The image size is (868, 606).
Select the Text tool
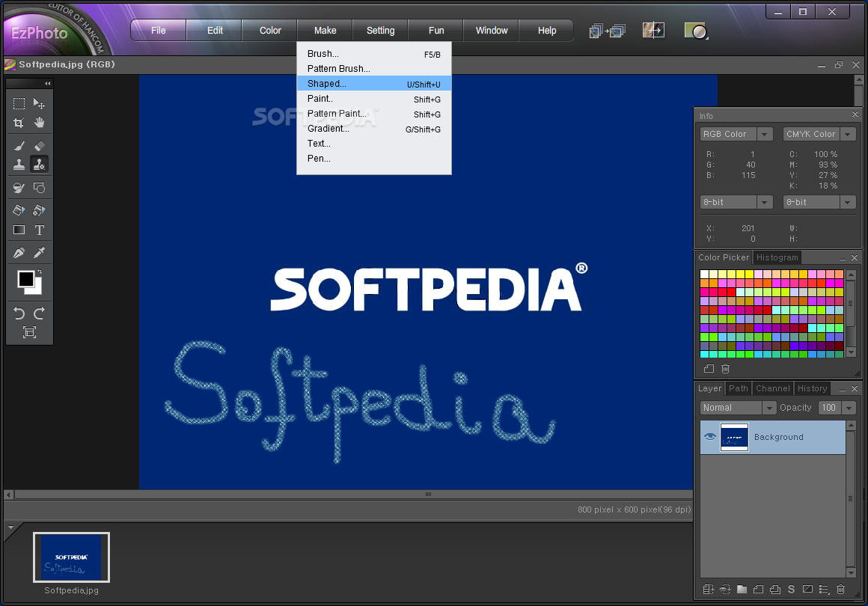pyautogui.click(x=40, y=230)
